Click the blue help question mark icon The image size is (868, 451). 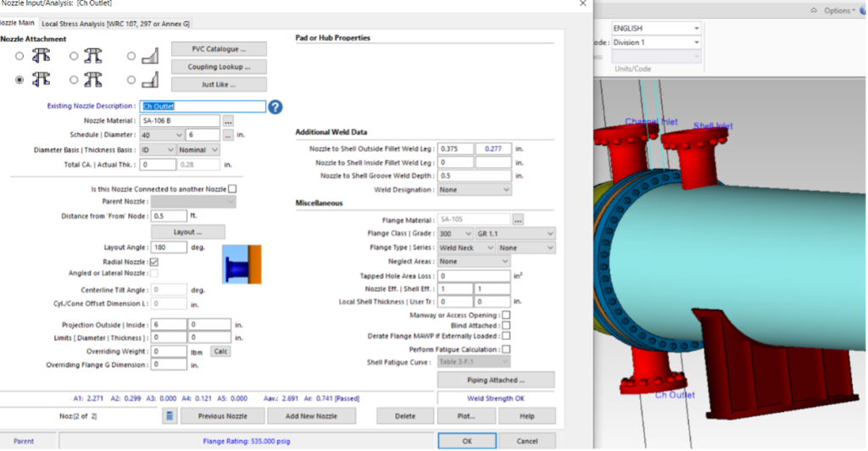click(275, 107)
